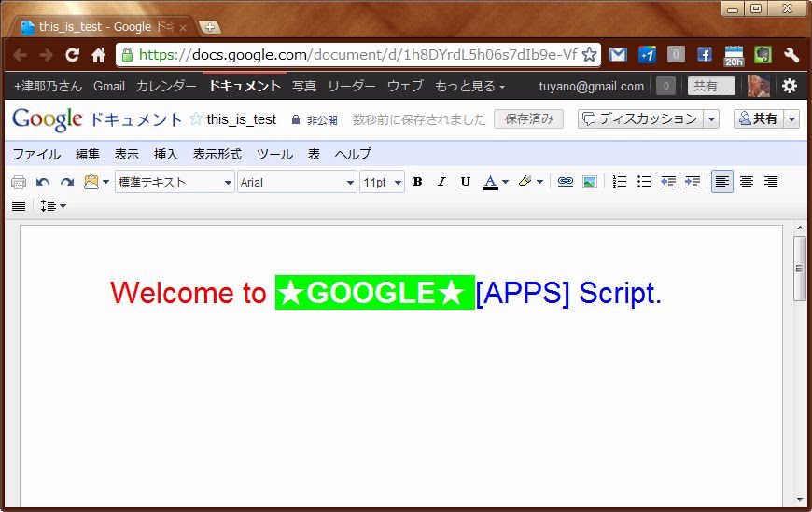Open the text color picker
The width and height of the screenshot is (812, 512).
pos(496,182)
